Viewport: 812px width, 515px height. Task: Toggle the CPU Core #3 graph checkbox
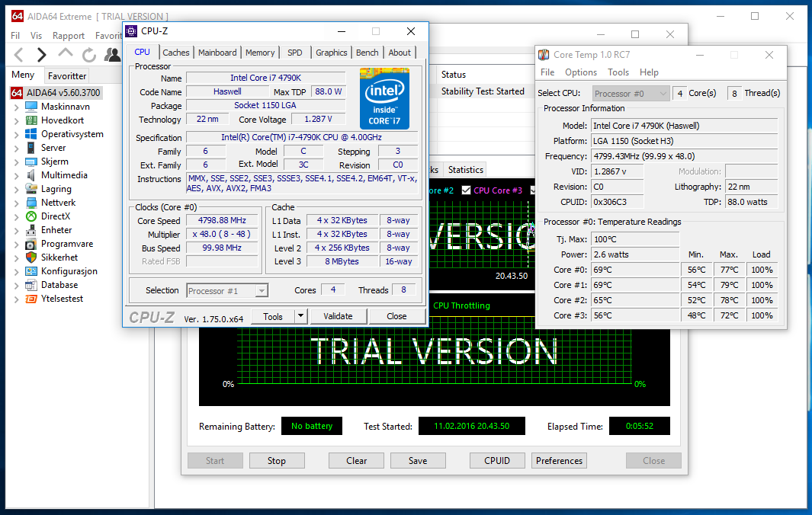coord(466,190)
